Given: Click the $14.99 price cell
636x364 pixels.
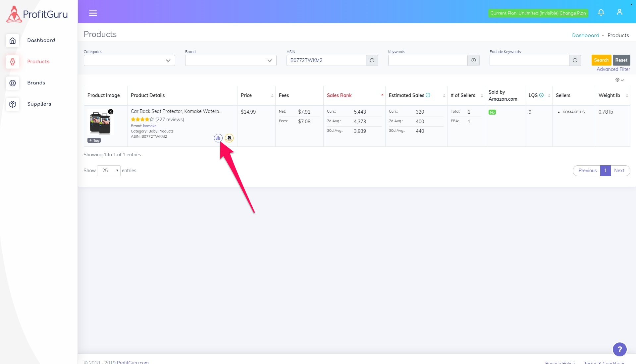Looking at the screenshot, I should click(x=248, y=112).
